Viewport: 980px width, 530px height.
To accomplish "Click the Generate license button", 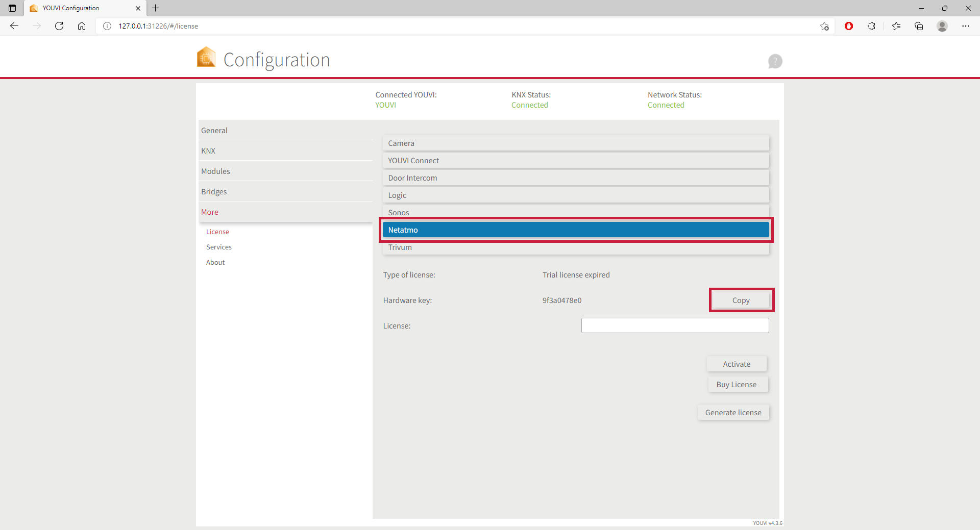I will click(733, 413).
